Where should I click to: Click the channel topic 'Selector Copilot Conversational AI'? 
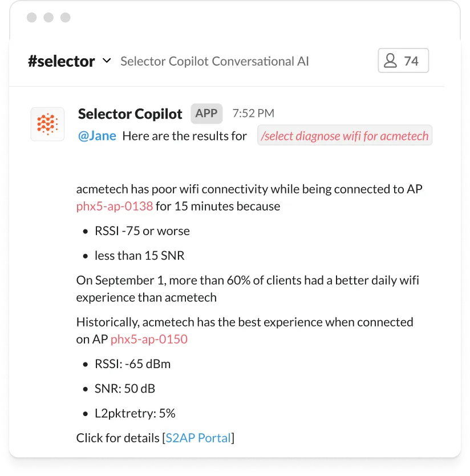(x=214, y=61)
